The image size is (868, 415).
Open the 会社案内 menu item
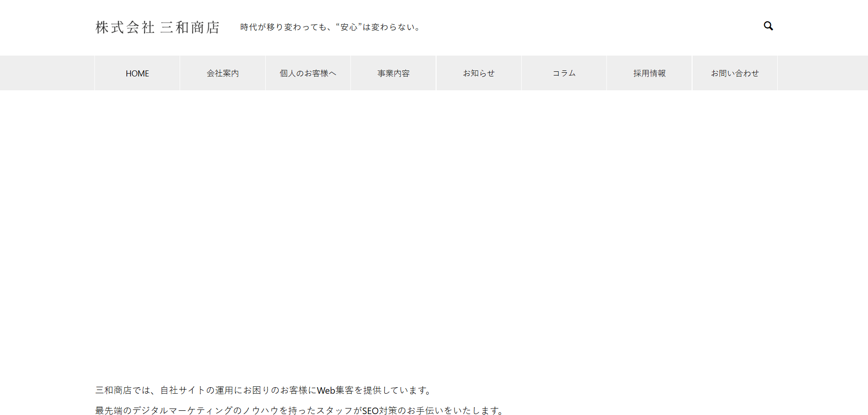tap(223, 73)
